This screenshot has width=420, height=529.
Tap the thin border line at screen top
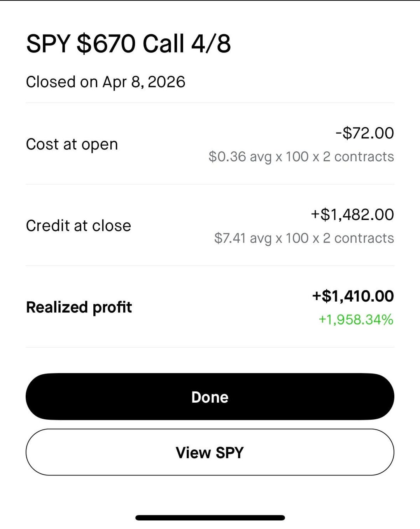[x=210, y=0]
